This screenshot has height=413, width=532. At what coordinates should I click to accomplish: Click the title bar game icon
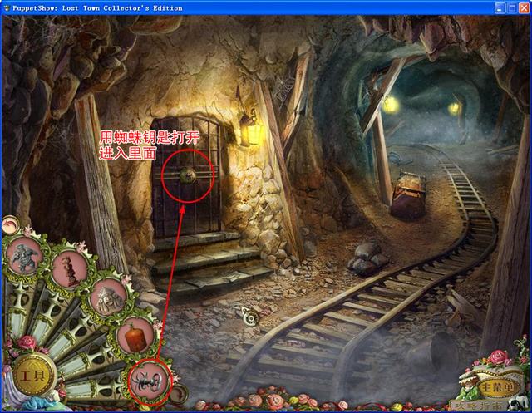[7, 8]
